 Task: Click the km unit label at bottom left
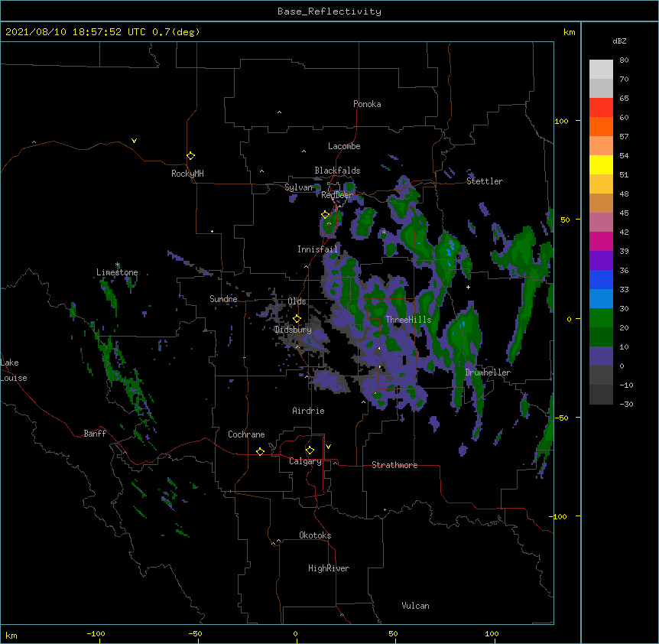click(11, 636)
